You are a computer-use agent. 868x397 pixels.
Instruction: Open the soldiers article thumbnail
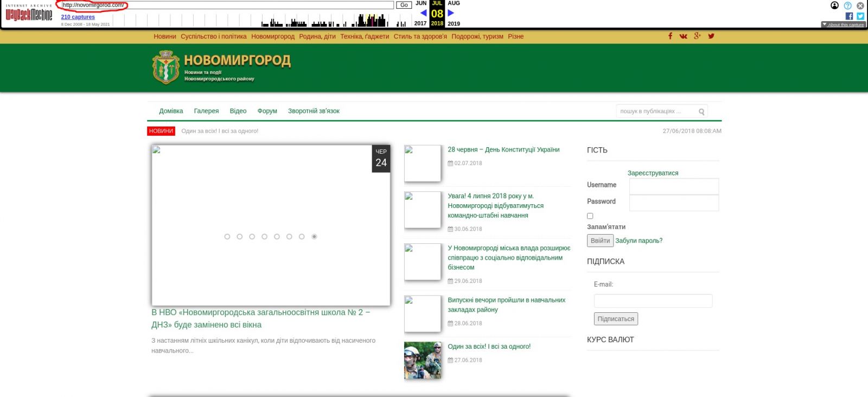[x=423, y=360]
